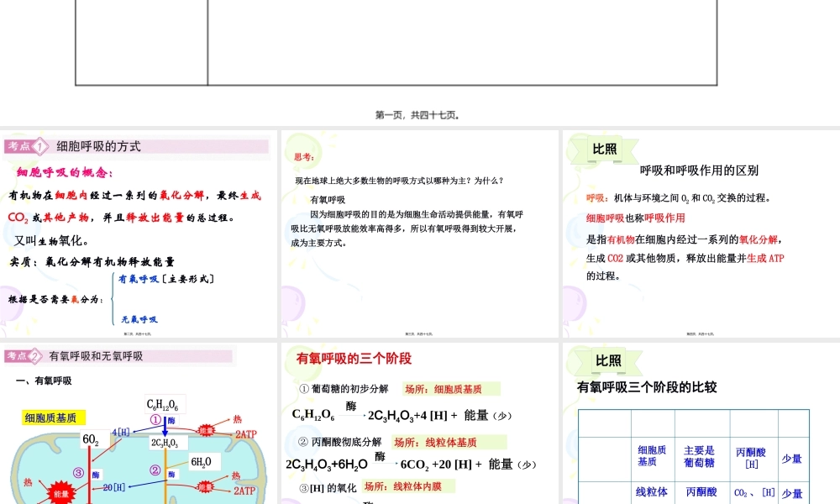Click the heading 一、有氧呼吸
840x504 pixels.
tap(44, 381)
